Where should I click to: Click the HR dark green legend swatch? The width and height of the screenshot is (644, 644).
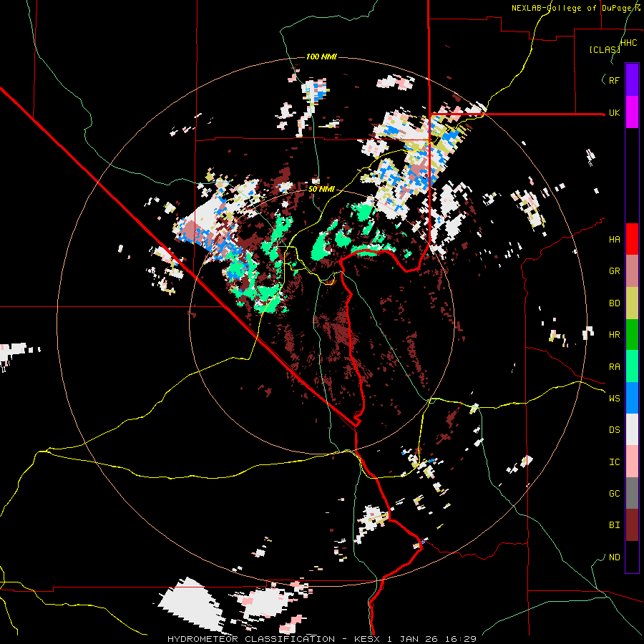[632, 334]
